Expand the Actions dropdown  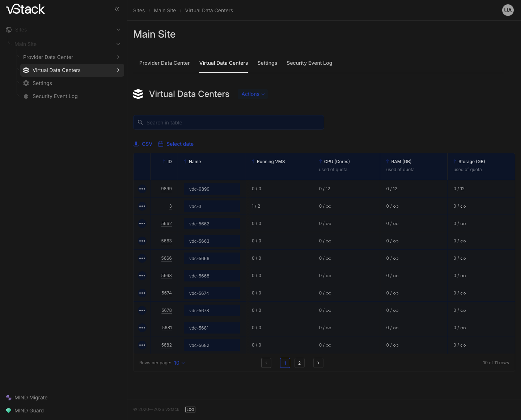[253, 94]
